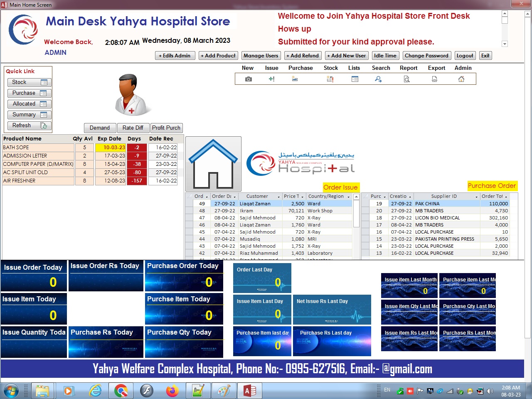Image resolution: width=532 pixels, height=399 pixels.
Task: Select the PAKISTAN PRINTING PRESS supplier cell
Action: click(446, 239)
